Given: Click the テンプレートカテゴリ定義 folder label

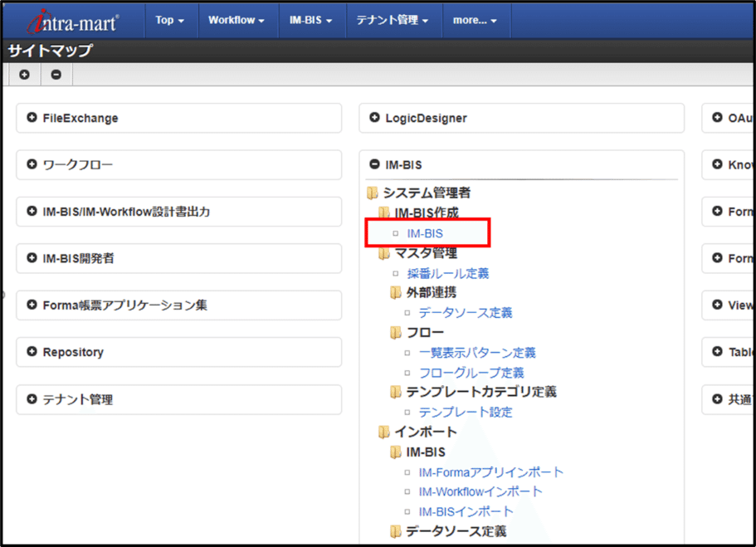Looking at the screenshot, I should 481,392.
